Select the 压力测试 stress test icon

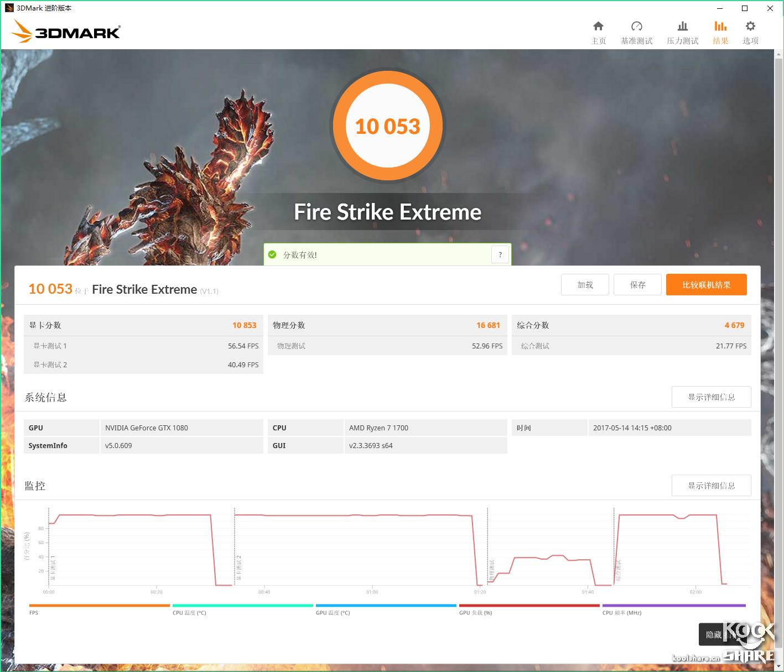682,32
